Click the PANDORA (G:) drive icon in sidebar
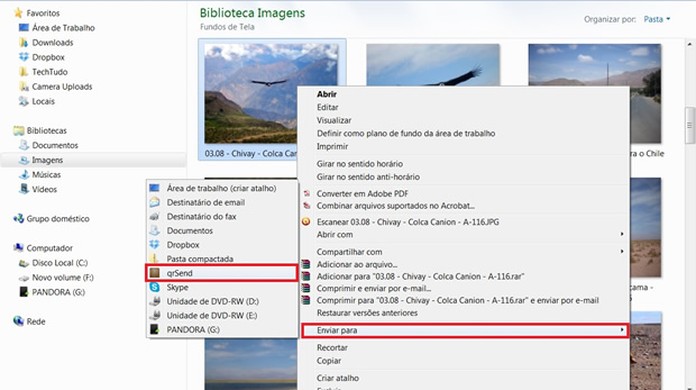 [x=24, y=292]
